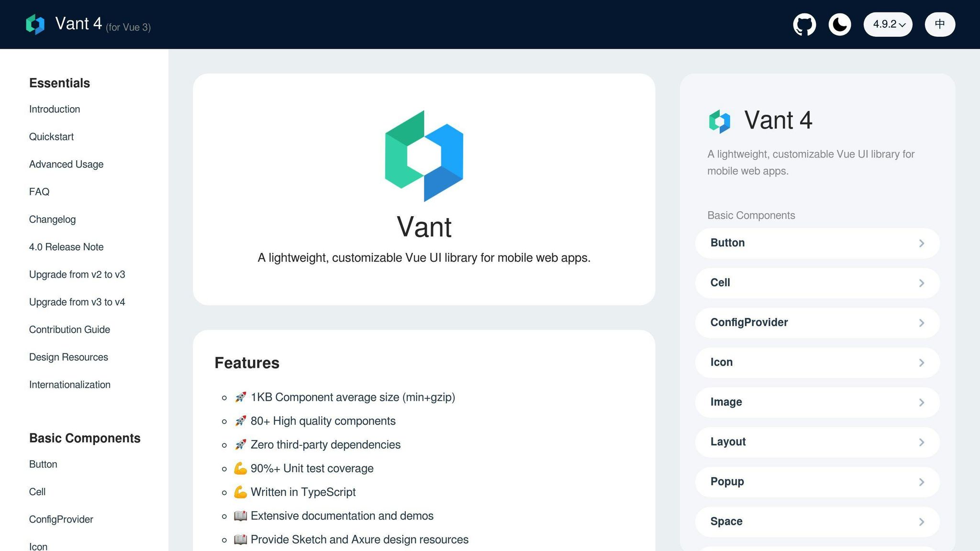This screenshot has width=980, height=551.
Task: Go to Quickstart in the sidebar
Action: (x=51, y=137)
